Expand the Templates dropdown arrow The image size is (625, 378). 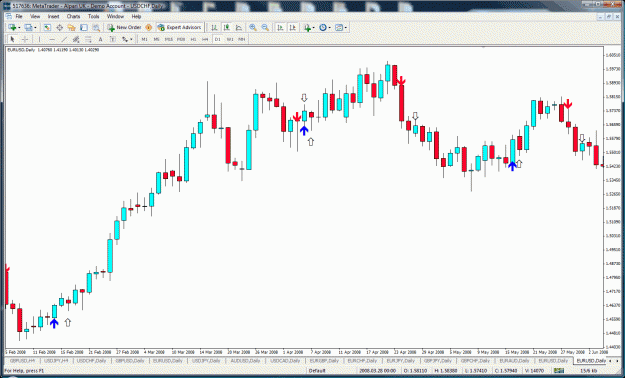pyautogui.click(x=346, y=28)
